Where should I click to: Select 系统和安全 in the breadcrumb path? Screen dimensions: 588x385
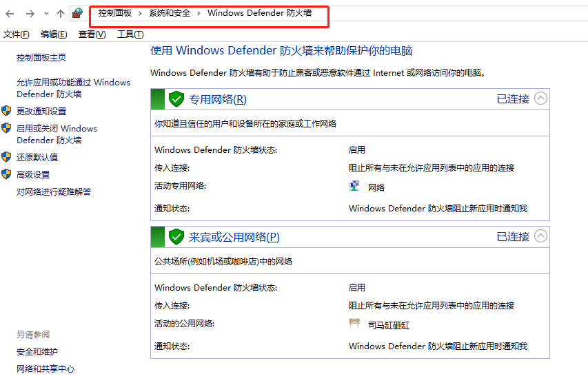point(170,13)
